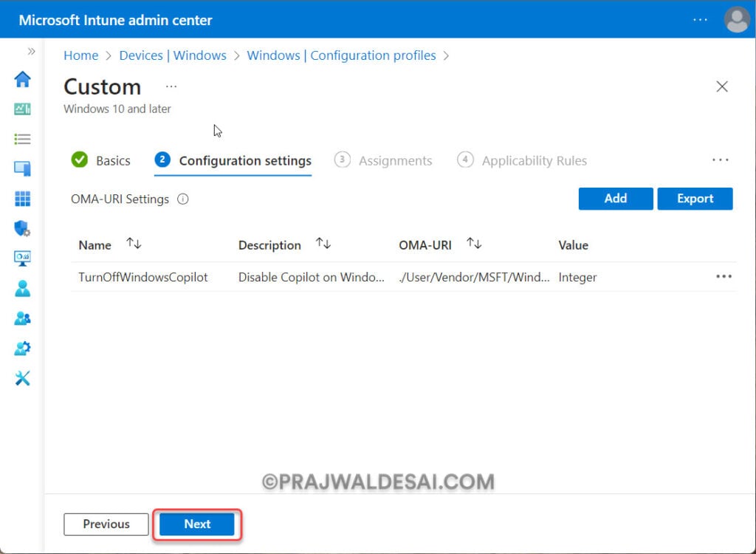Select Configuration settings step
The height and width of the screenshot is (554, 756).
pyautogui.click(x=233, y=160)
